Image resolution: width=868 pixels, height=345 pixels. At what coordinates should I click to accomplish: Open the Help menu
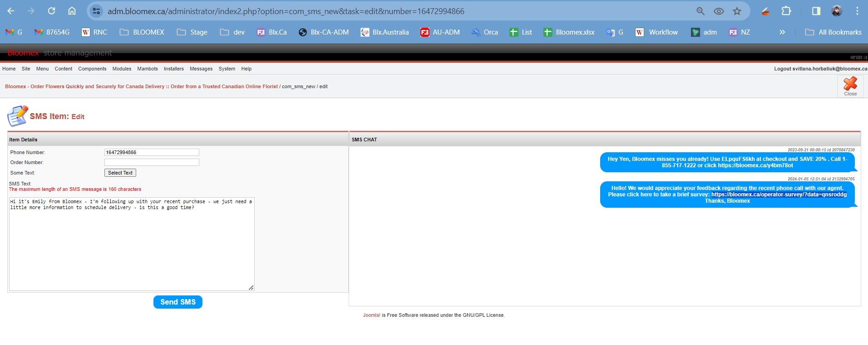click(247, 69)
